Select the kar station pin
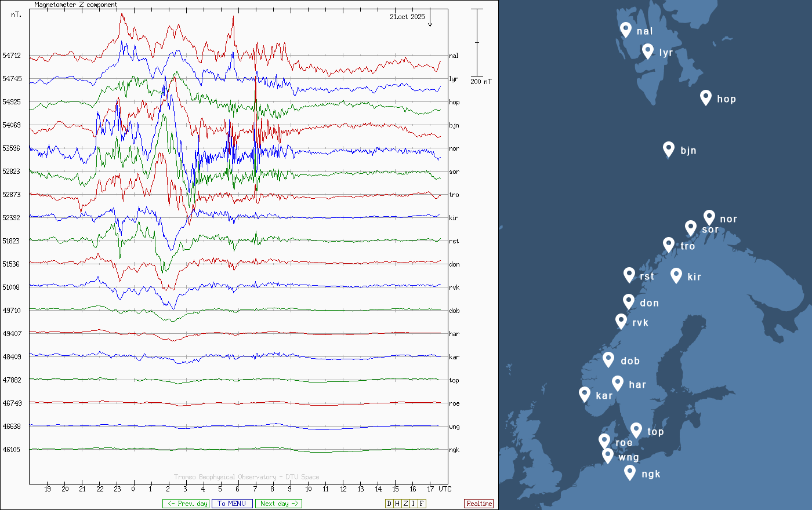Screen dimensions: 812x510 click(585, 394)
